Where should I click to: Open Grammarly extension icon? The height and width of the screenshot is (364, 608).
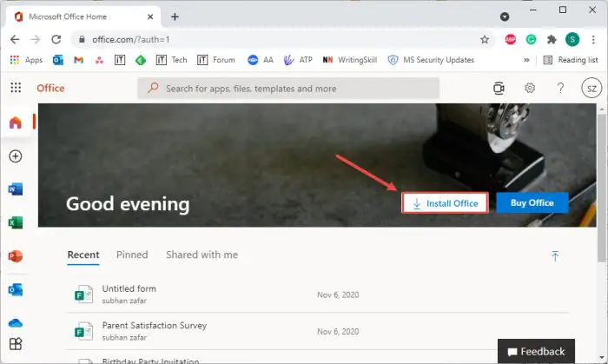[x=531, y=39]
